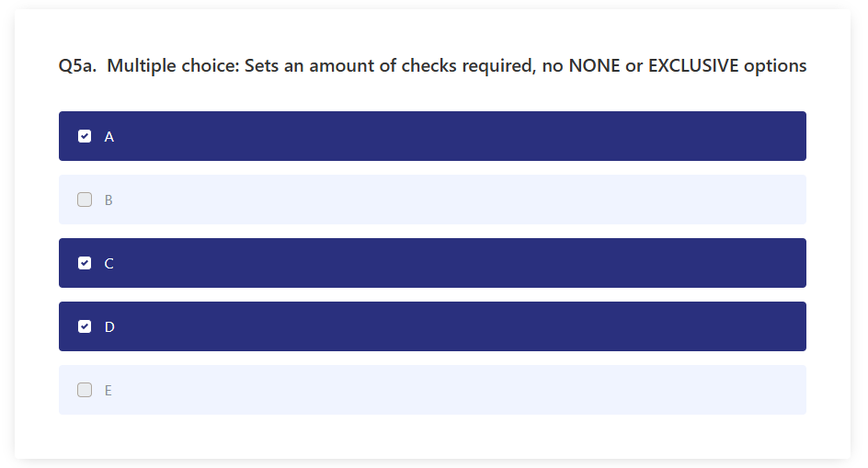868x468 pixels.
Task: Check the empty checkbox for option E
Action: point(85,390)
